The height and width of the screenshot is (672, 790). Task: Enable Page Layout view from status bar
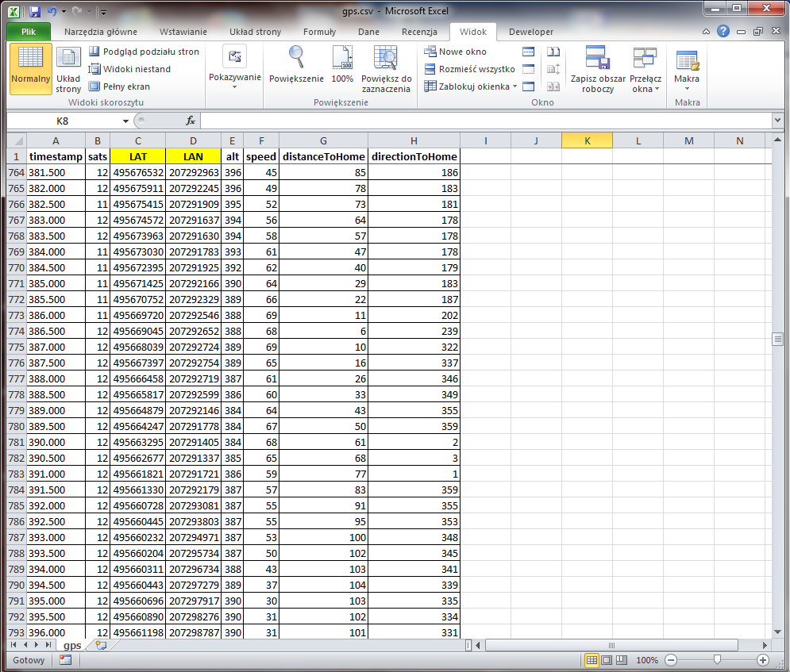[607, 660]
